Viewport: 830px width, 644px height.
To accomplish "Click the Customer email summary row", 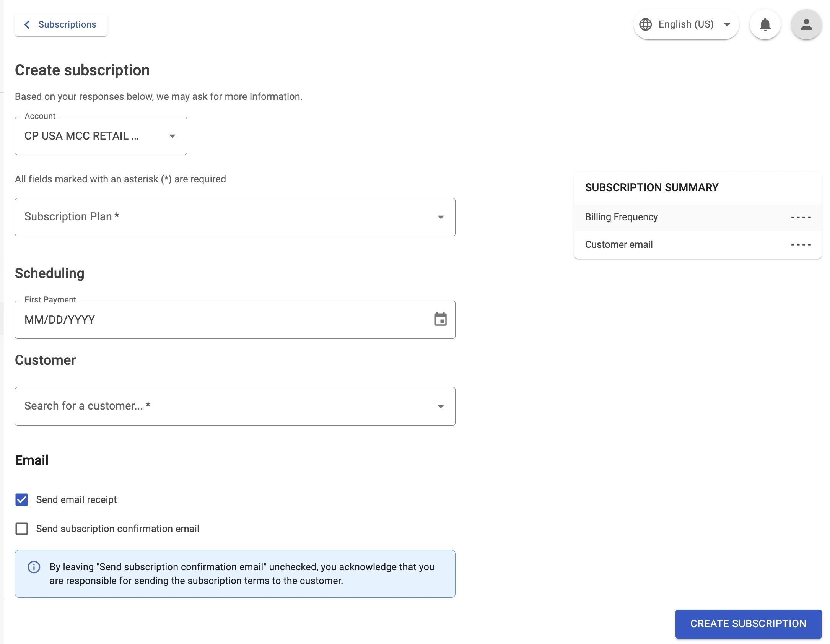I will coord(698,245).
